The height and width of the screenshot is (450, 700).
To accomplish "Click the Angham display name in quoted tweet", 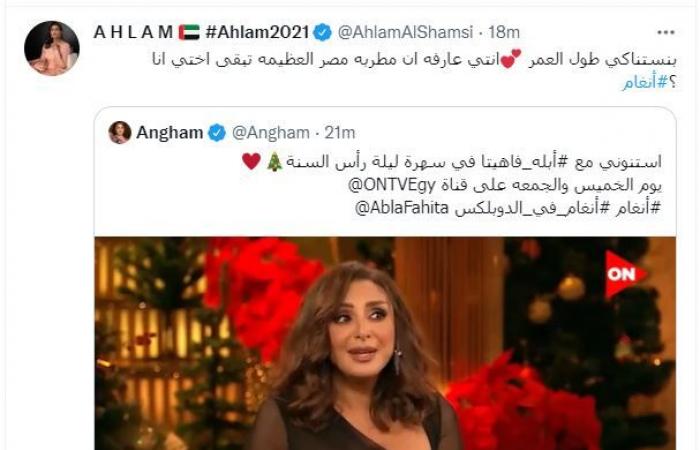I will [170, 133].
